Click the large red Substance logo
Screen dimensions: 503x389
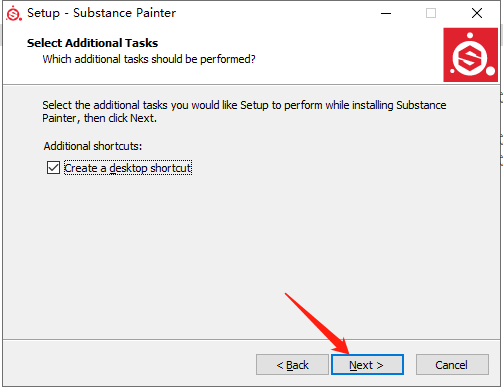point(470,55)
